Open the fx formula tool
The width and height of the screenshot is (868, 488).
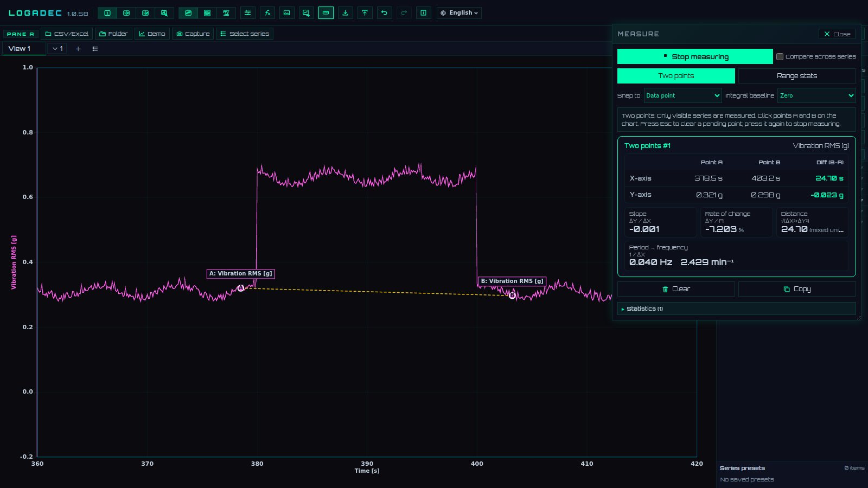(267, 13)
